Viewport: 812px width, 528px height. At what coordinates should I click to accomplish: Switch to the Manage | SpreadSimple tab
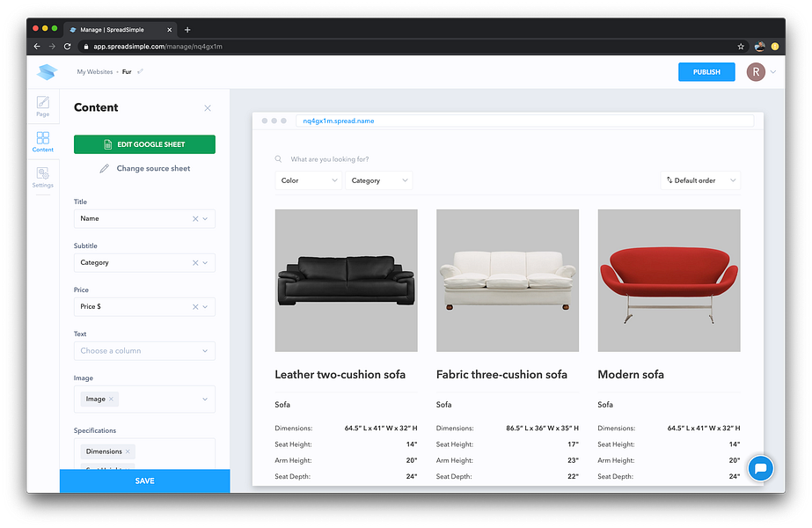click(x=121, y=30)
